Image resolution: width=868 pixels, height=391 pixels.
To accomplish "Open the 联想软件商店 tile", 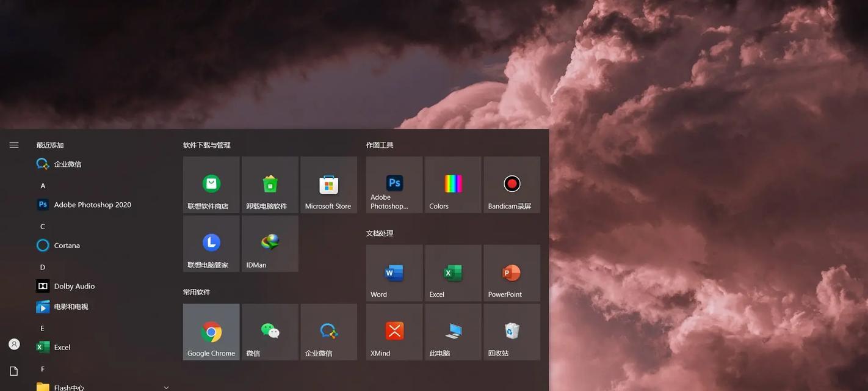I will click(x=211, y=185).
